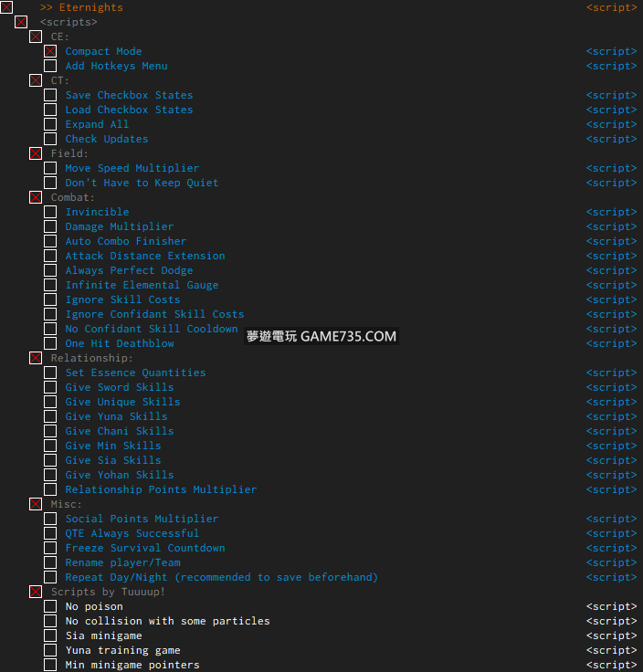Collapse the Field: group checkbox
Image resolution: width=643 pixels, height=672 pixels.
tap(36, 153)
